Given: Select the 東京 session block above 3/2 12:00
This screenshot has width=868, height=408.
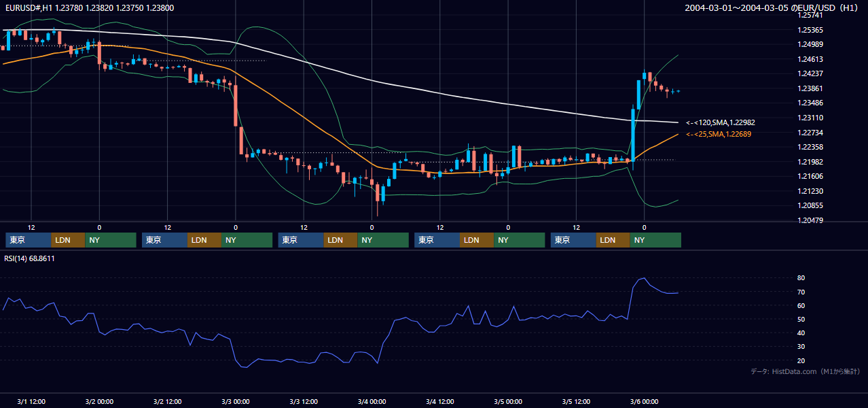Looking at the screenshot, I should 165,240.
